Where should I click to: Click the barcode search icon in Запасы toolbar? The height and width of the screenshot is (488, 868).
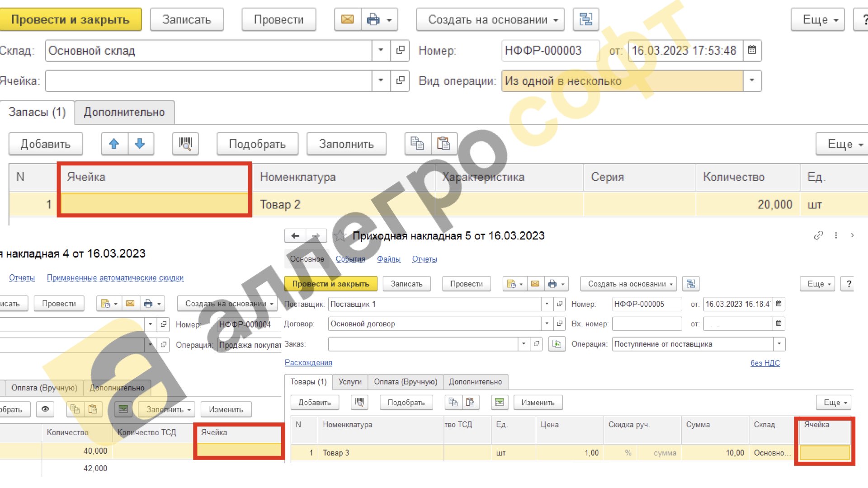pos(185,144)
